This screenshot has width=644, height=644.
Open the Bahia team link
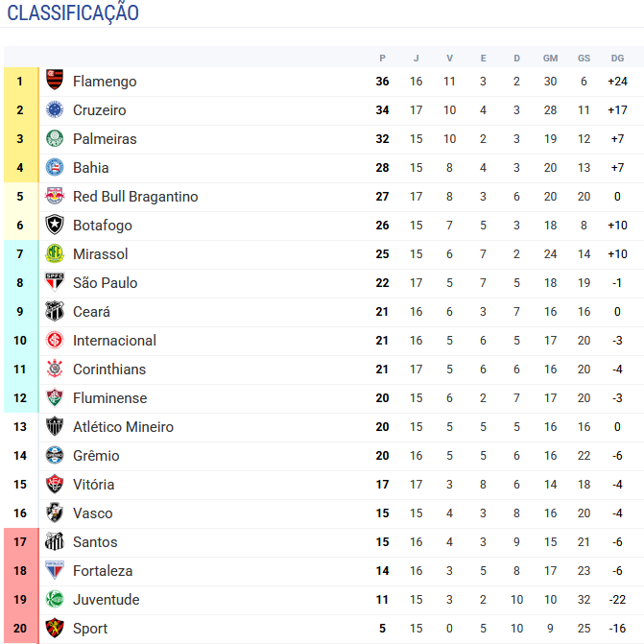[91, 168]
